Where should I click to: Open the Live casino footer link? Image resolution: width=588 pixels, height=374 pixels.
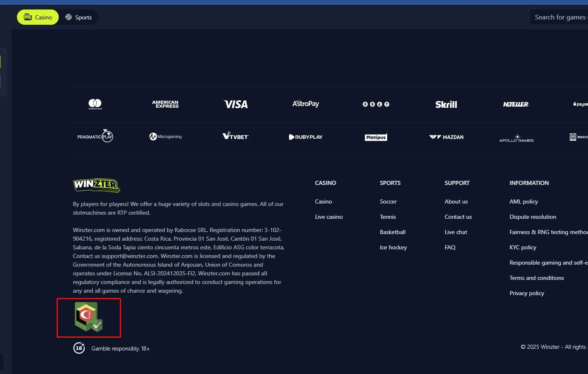click(x=329, y=217)
